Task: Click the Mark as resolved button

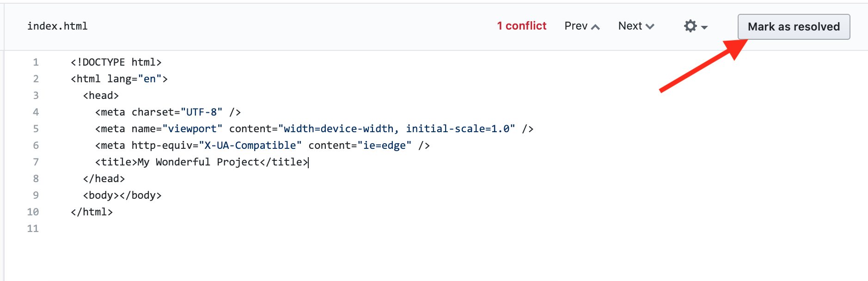Action: pos(793,27)
